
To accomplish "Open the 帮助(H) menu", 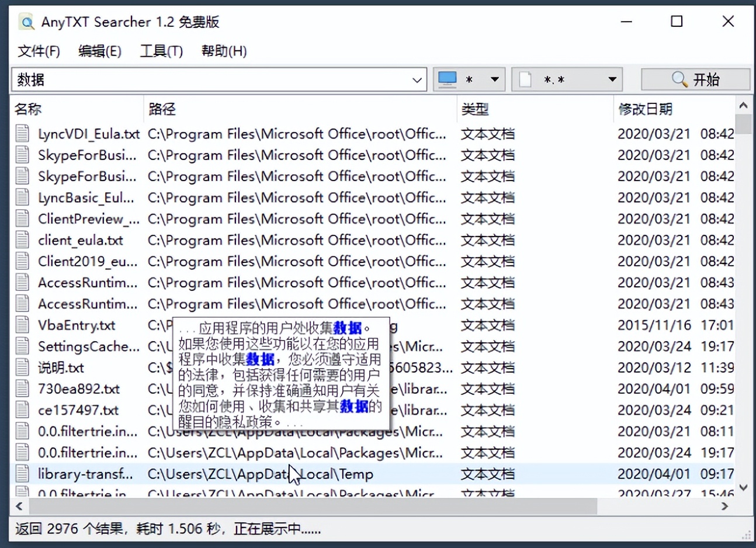I will tap(224, 51).
